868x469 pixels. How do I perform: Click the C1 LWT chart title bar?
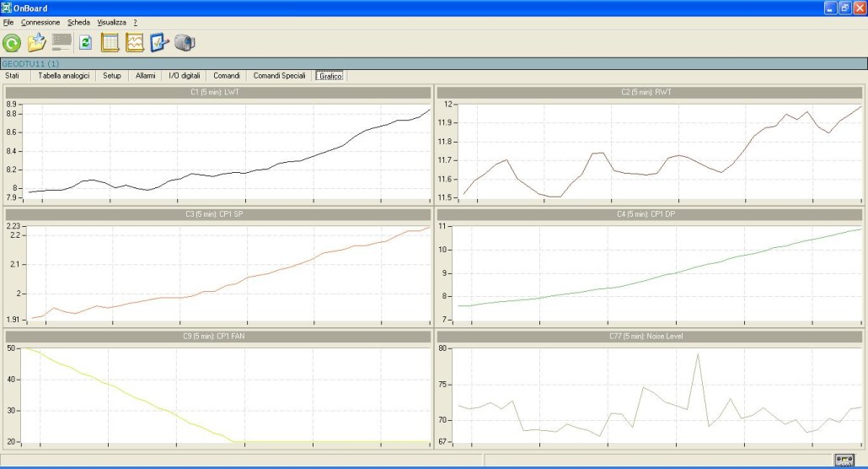click(217, 92)
